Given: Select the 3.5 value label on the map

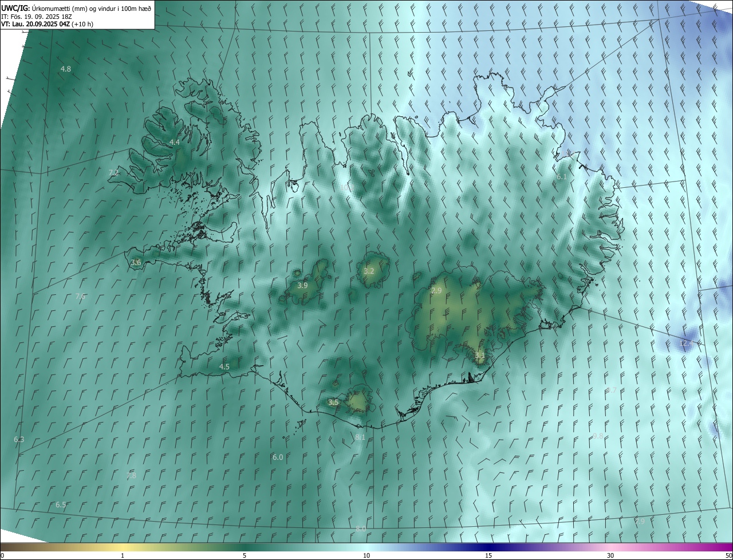Looking at the screenshot, I should point(333,403).
